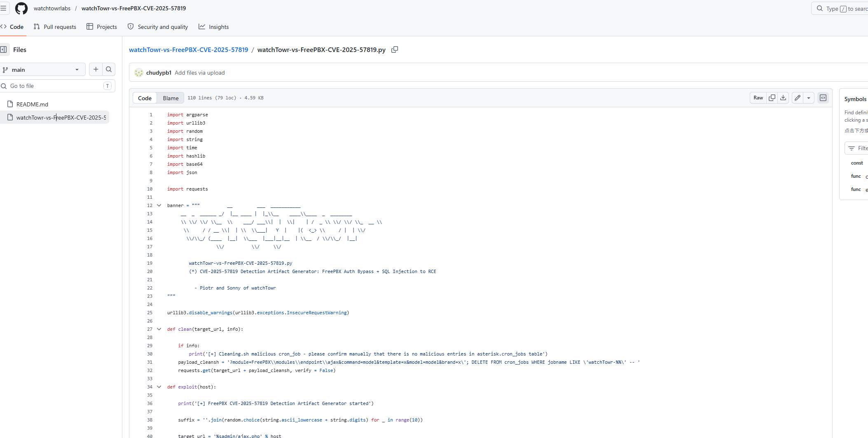Click 'import requests' on line 10

coord(187,189)
